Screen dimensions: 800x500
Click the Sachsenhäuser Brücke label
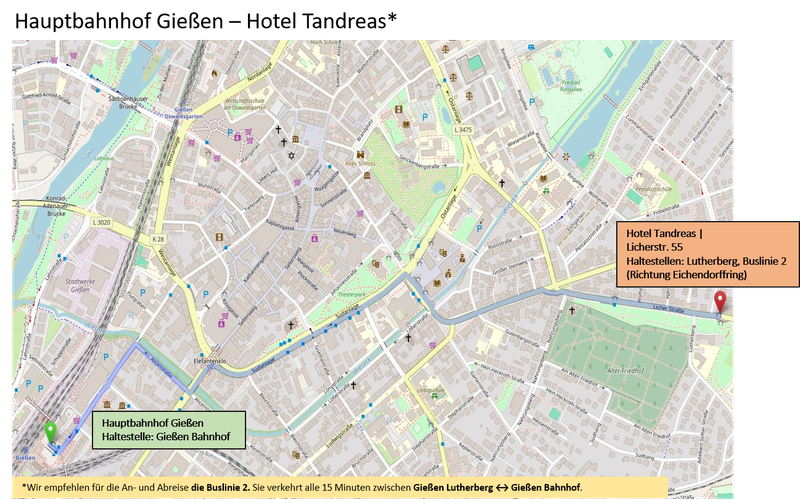[x=129, y=103]
